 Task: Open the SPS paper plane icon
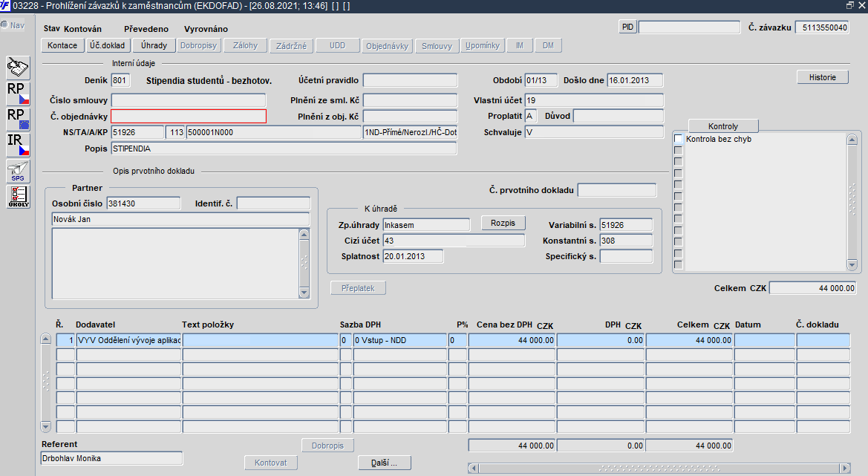[19, 171]
